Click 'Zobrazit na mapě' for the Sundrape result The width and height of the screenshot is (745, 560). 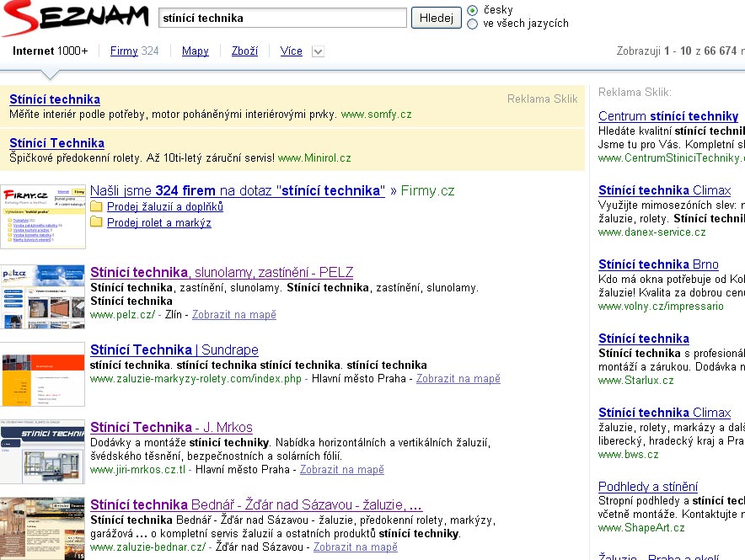[458, 379]
